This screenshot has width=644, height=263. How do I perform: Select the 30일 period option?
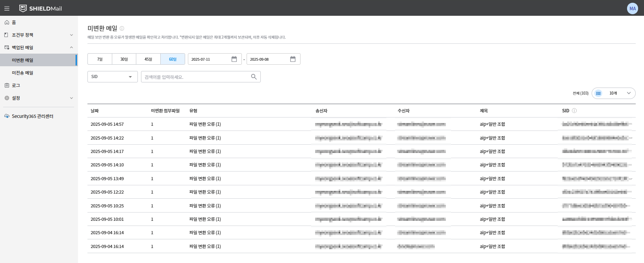tap(124, 59)
